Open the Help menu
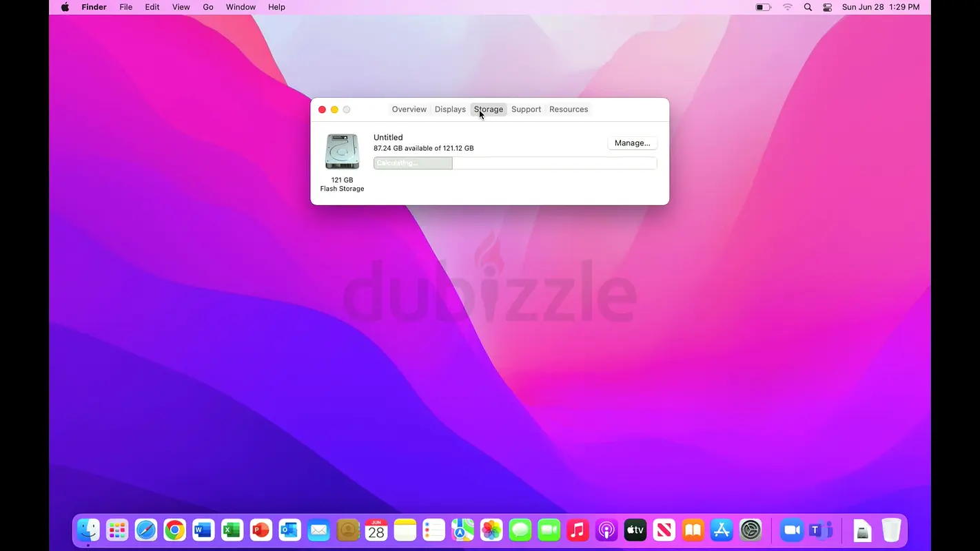Viewport: 980px width, 551px height. [x=276, y=7]
